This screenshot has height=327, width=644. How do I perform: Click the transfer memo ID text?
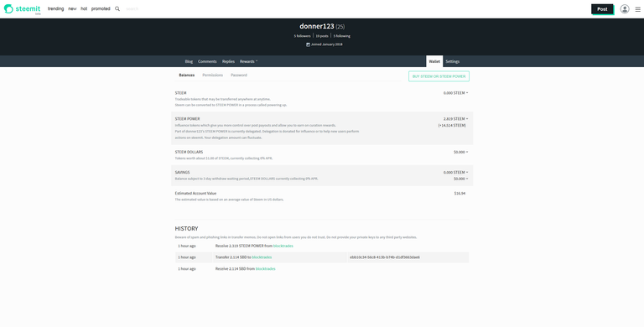[x=385, y=257]
